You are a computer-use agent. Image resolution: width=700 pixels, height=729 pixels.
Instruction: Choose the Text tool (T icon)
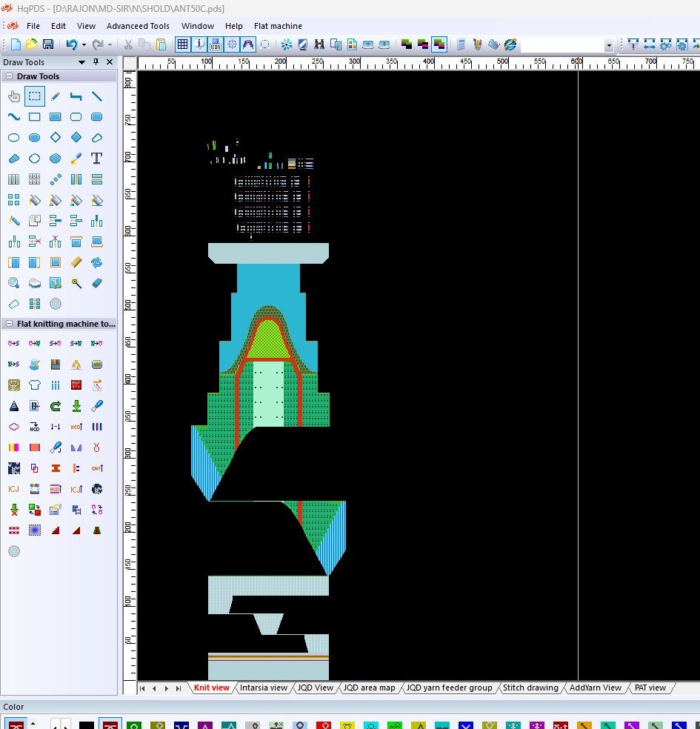[x=96, y=159]
